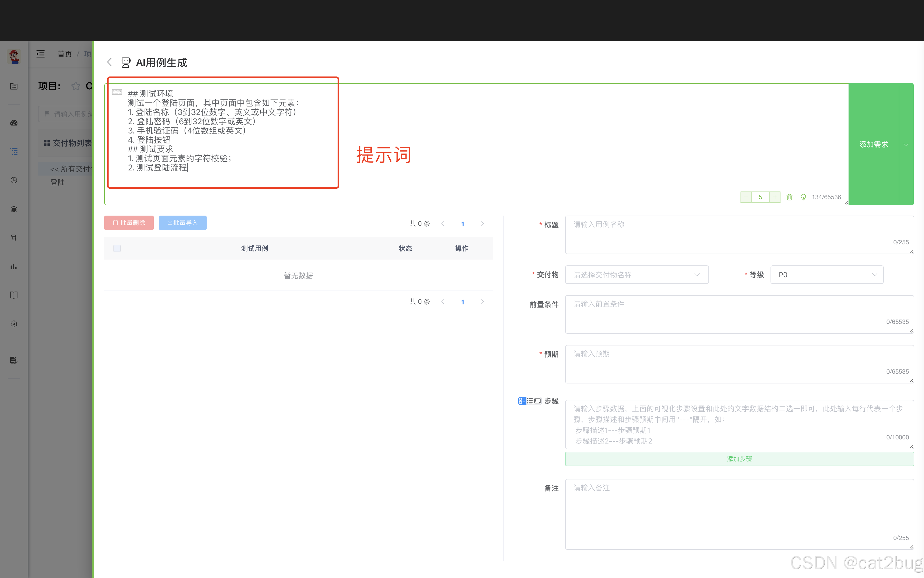
Task: Open the 交付物 selection dropdown
Action: [637, 274]
